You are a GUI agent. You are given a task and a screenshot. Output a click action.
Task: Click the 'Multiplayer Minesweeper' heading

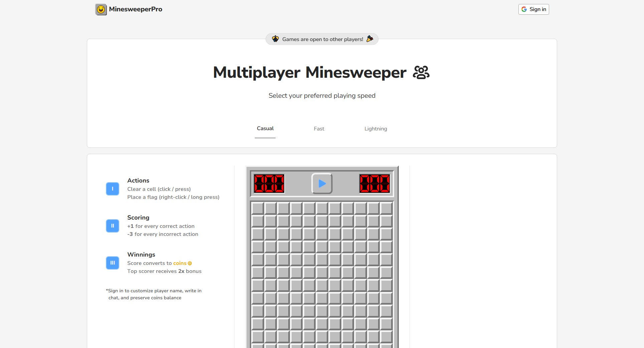click(310, 72)
